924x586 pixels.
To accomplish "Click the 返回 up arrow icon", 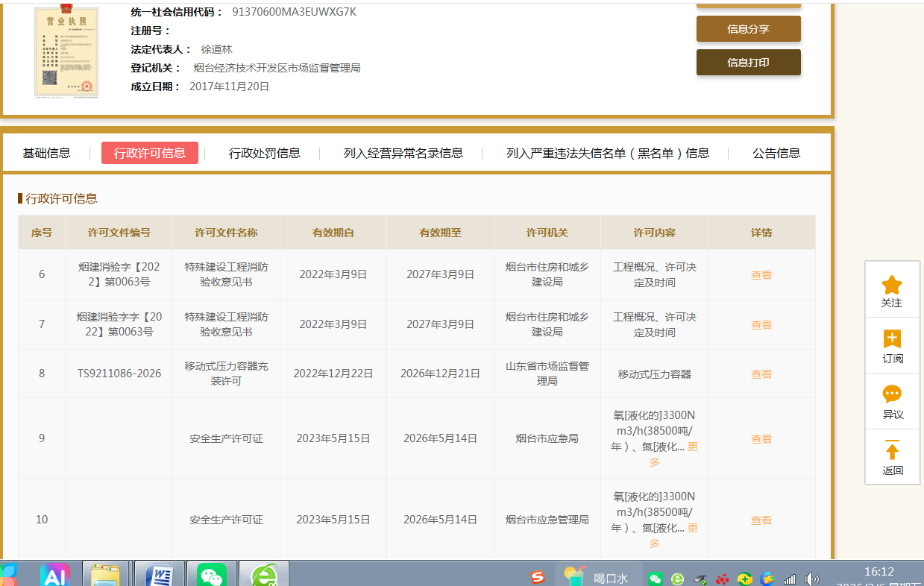I will click(892, 450).
